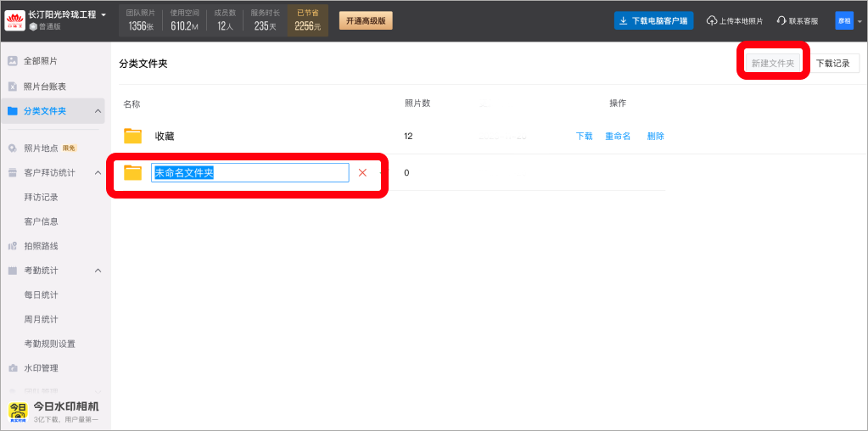Go to 考勤规则设置 submenu
Image resolution: width=868 pixels, height=431 pixels.
pos(50,344)
